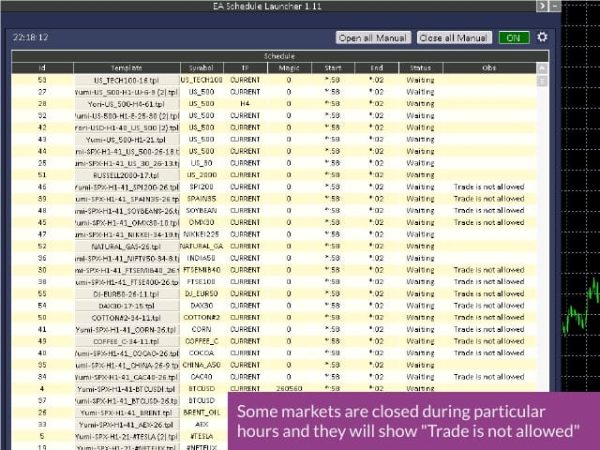Click the 260560 magic number cell
This screenshot has height=450, width=600.
point(289,388)
